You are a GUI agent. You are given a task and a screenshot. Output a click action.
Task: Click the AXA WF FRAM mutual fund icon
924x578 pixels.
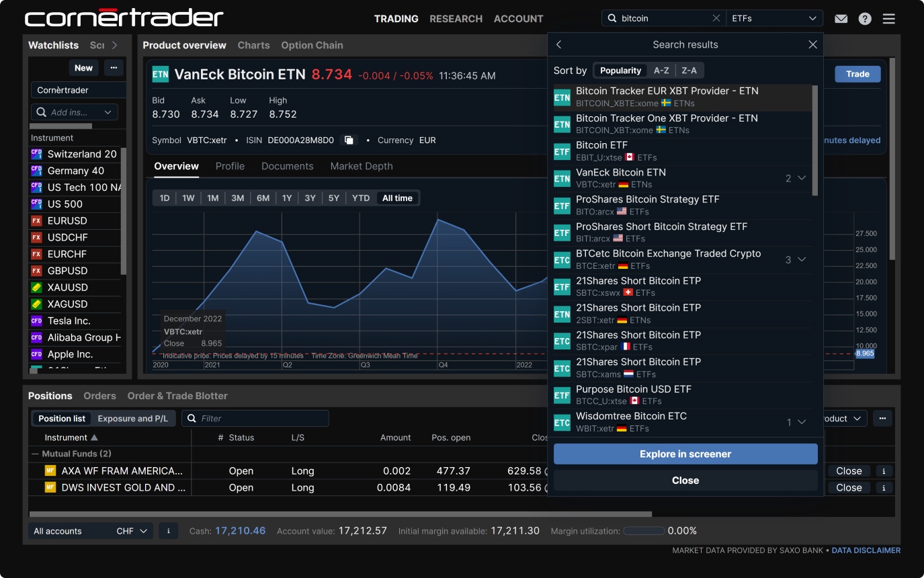[x=50, y=471]
